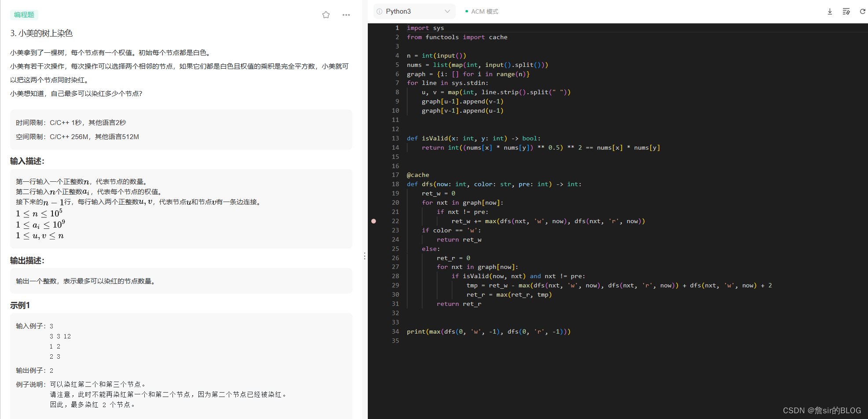Toggle the breakpoint dot on line 22
This screenshot has width=868, height=419.
coord(374,221)
